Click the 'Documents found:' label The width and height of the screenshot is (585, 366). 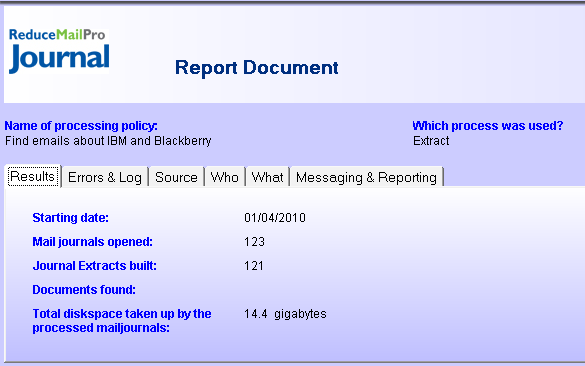pyautogui.click(x=84, y=290)
